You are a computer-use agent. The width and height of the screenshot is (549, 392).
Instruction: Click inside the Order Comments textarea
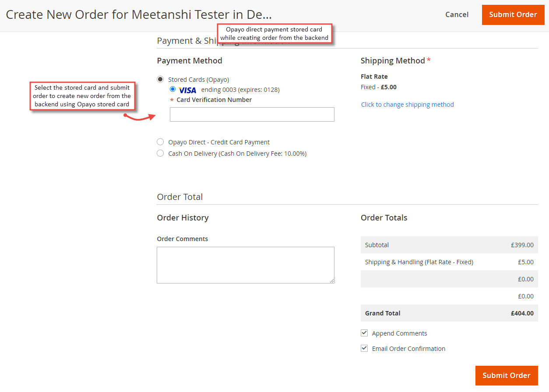246,265
